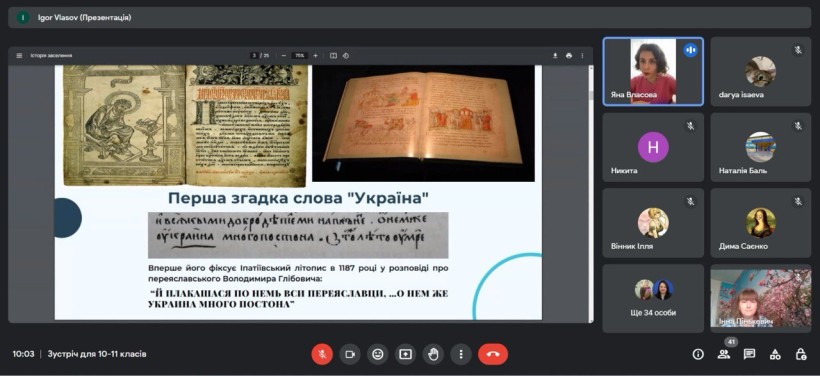The height and width of the screenshot is (376, 820).
Task: Open PDF viewer more actions menu
Action: (582, 55)
